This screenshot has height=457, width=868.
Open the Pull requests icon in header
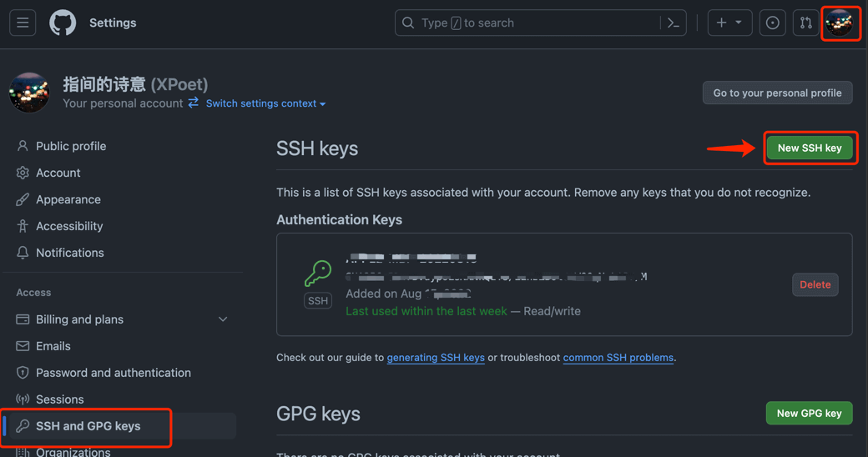pyautogui.click(x=805, y=23)
